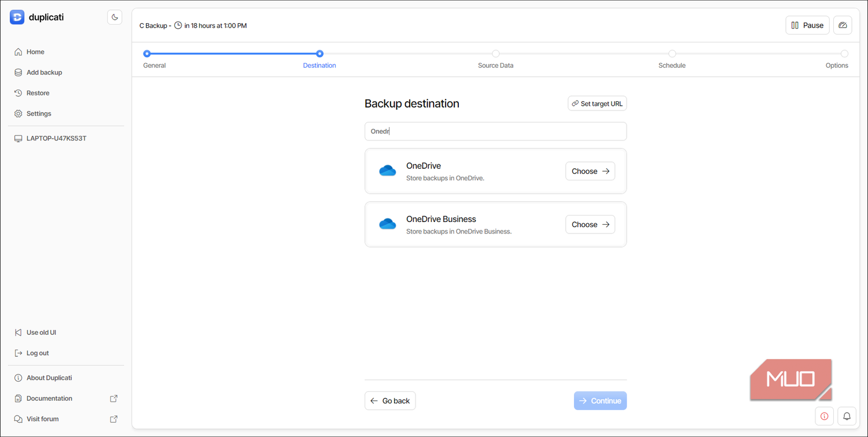Click the Documentation book icon

(19, 398)
